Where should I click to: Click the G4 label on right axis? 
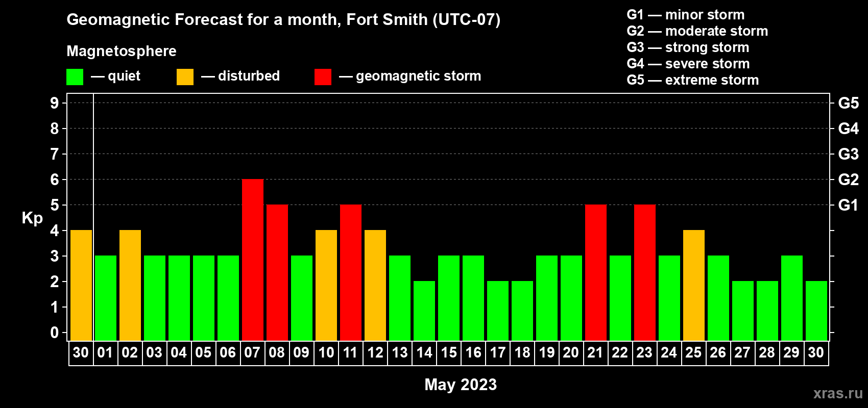(849, 129)
